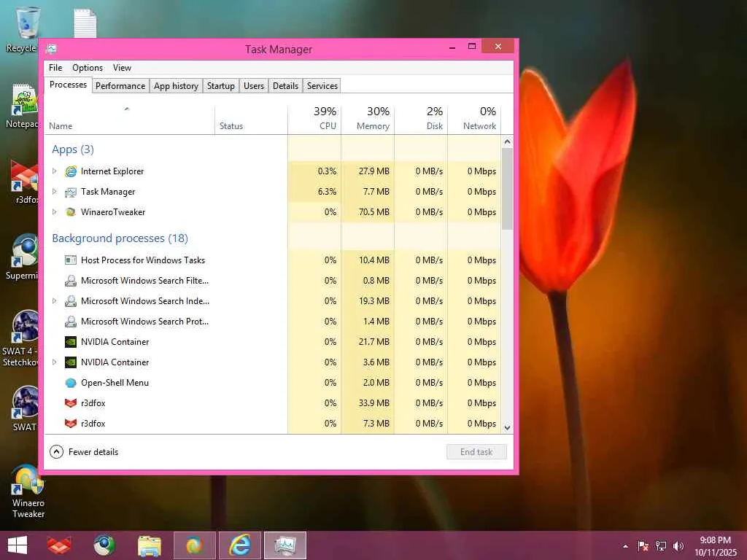Click the Task Manager title bar icon

click(x=52, y=49)
